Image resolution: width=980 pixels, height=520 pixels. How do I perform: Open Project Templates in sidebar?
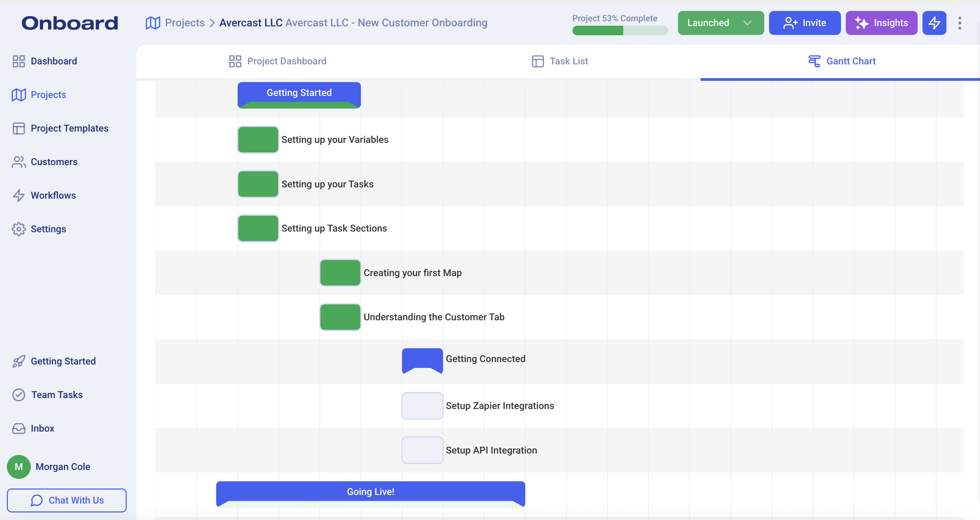(x=69, y=128)
